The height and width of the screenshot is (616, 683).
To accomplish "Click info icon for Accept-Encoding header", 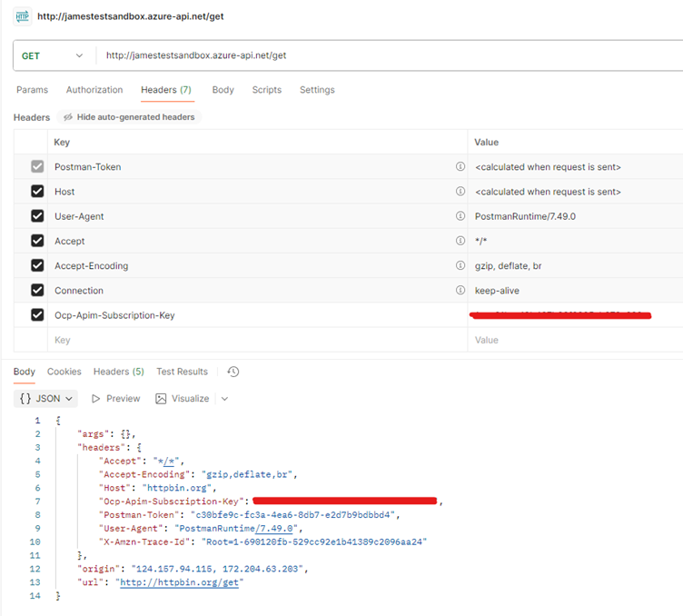I will coord(460,265).
